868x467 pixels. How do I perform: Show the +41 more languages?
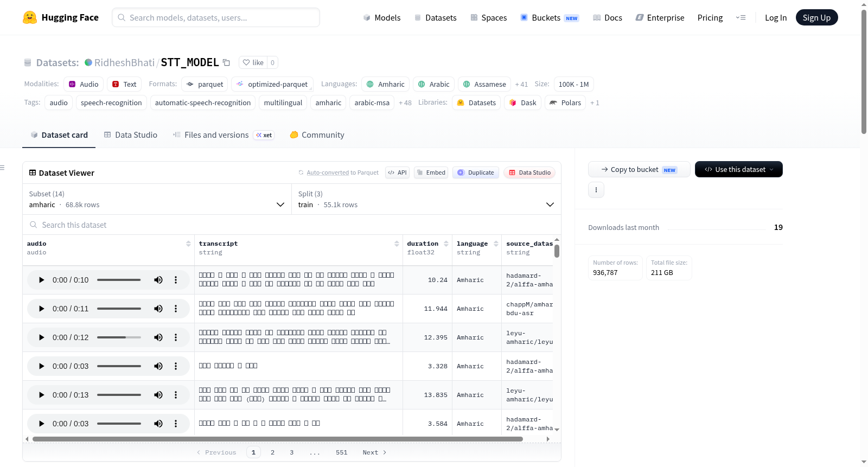pos(521,85)
